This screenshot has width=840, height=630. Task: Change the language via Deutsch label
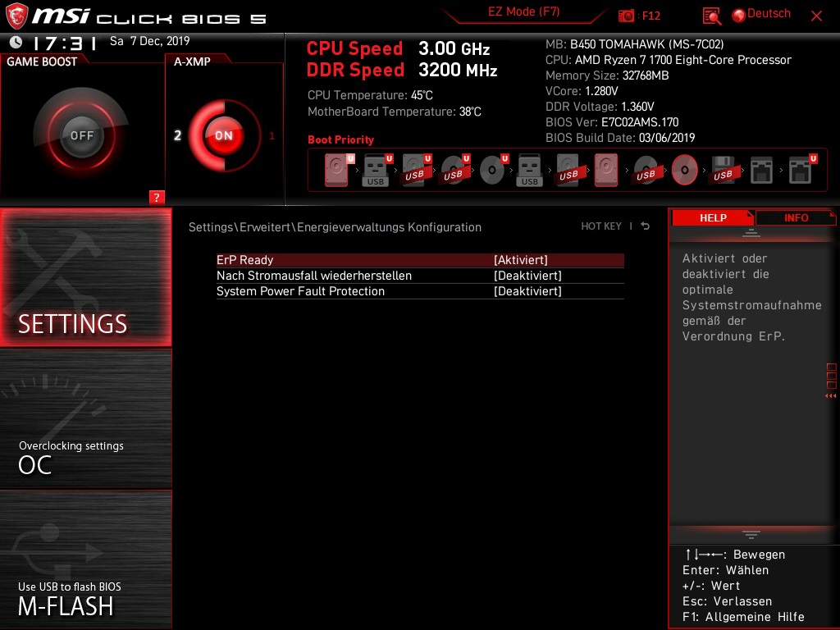point(769,14)
